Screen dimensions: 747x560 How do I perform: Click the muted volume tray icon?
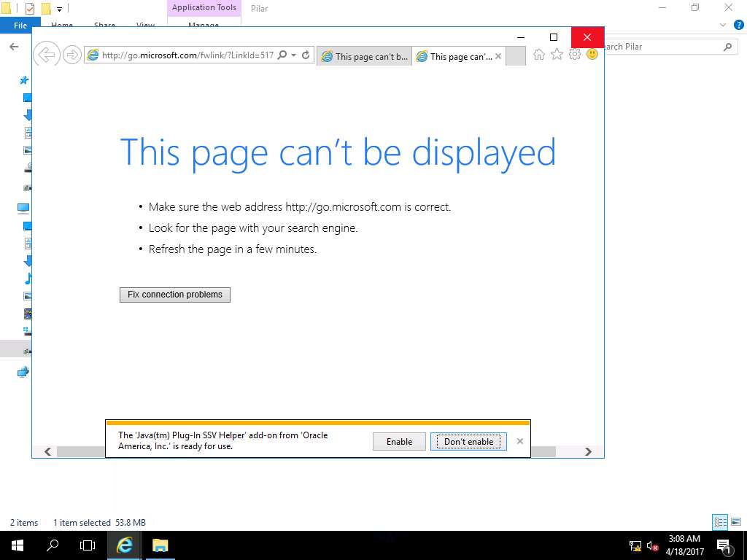click(652, 546)
